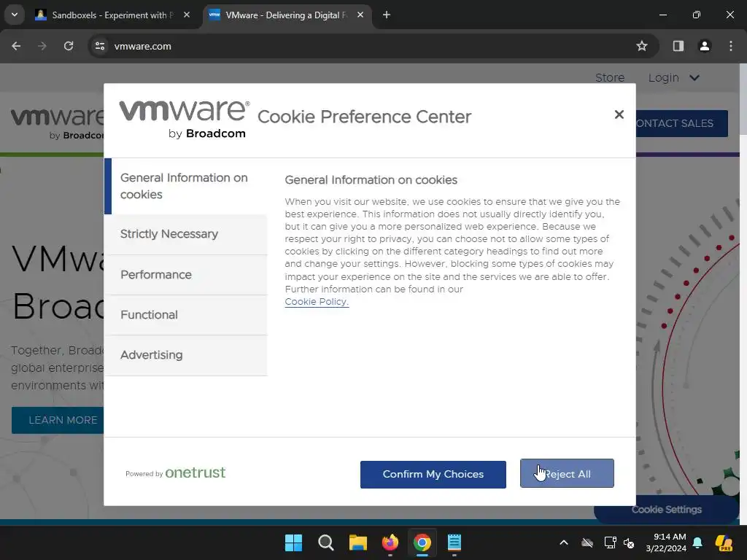Open Notepad from the taskbar
The height and width of the screenshot is (560, 747).
click(454, 542)
